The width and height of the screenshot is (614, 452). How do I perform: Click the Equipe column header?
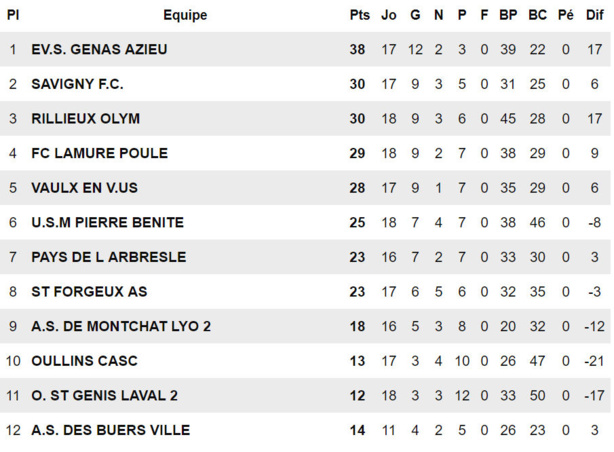pos(185,15)
